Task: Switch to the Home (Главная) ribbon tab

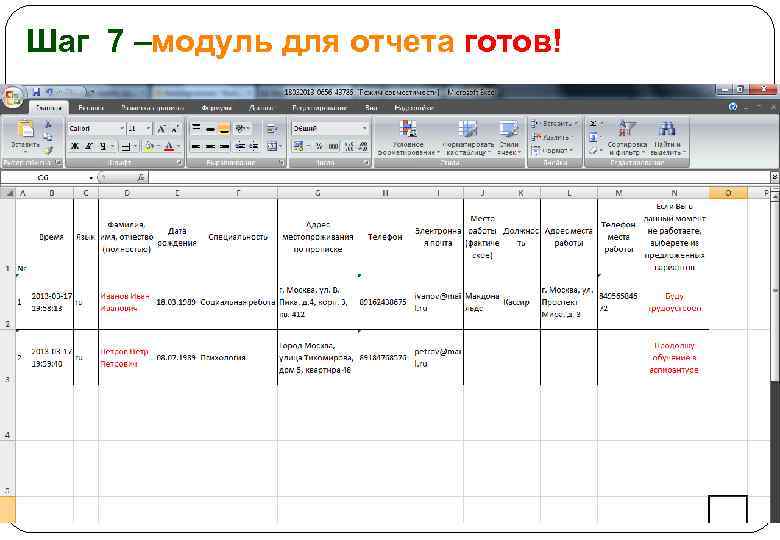Action: click(x=49, y=108)
